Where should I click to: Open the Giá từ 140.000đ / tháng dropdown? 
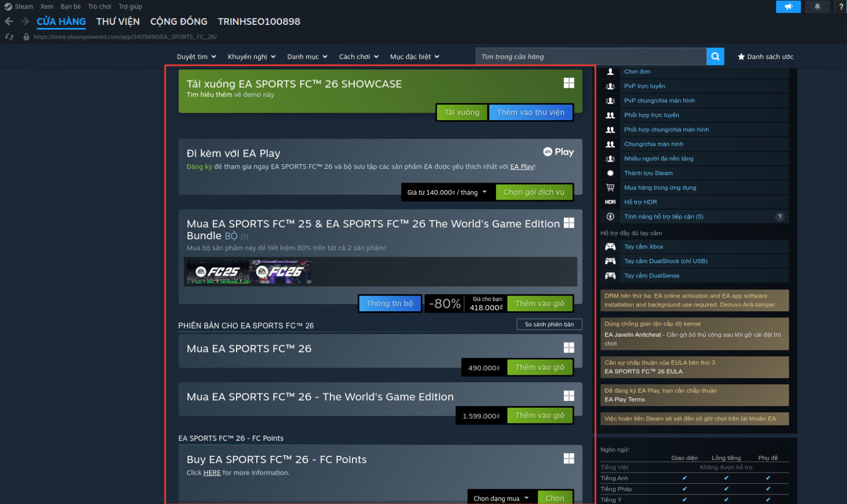point(447,192)
